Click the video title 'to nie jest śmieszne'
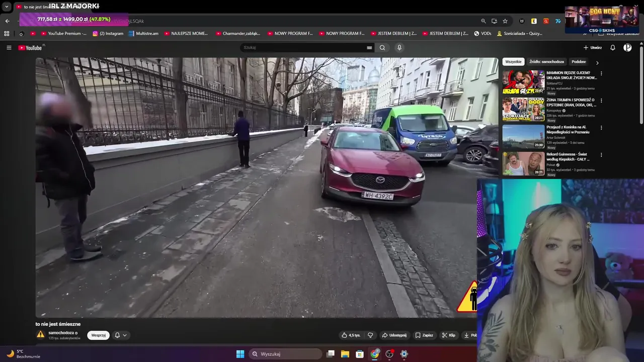The width and height of the screenshot is (644, 362). click(x=58, y=324)
